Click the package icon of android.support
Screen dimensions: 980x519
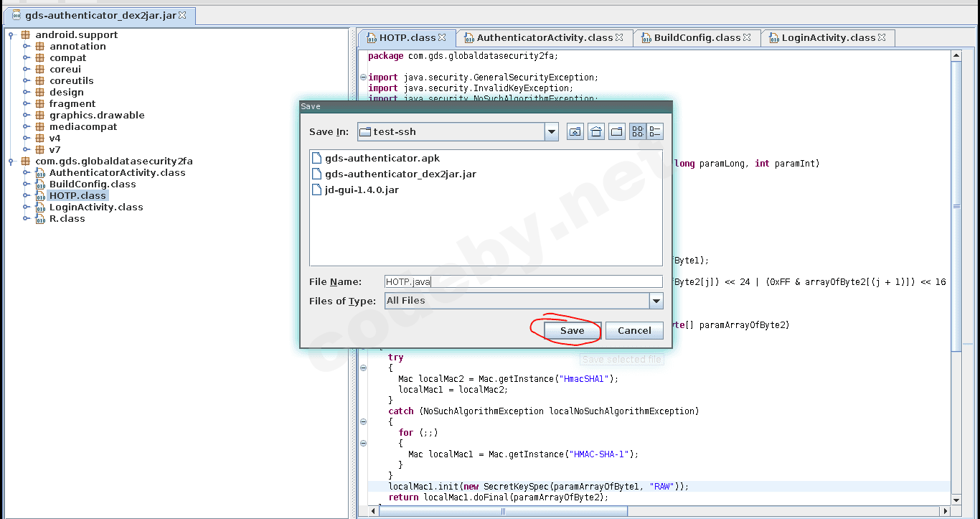click(26, 34)
